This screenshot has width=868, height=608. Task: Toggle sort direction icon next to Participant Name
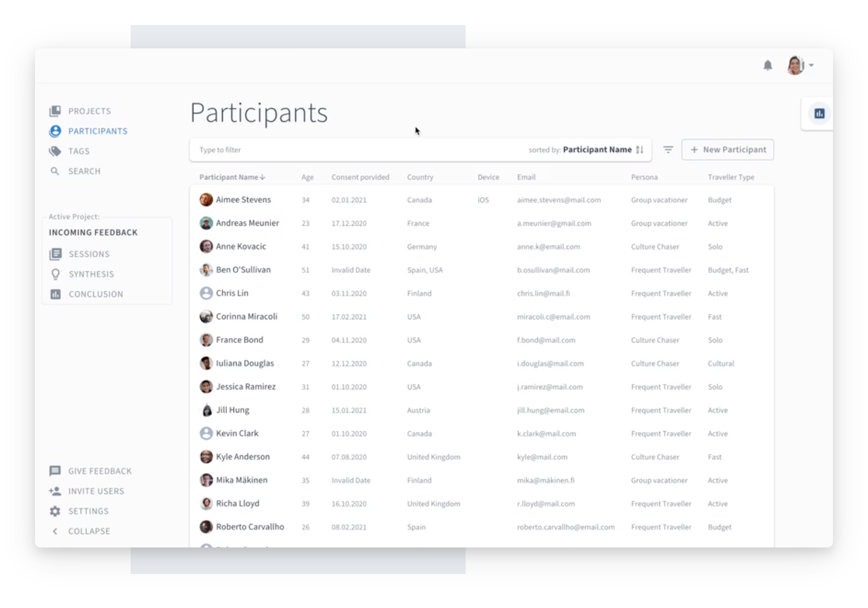pyautogui.click(x=640, y=149)
